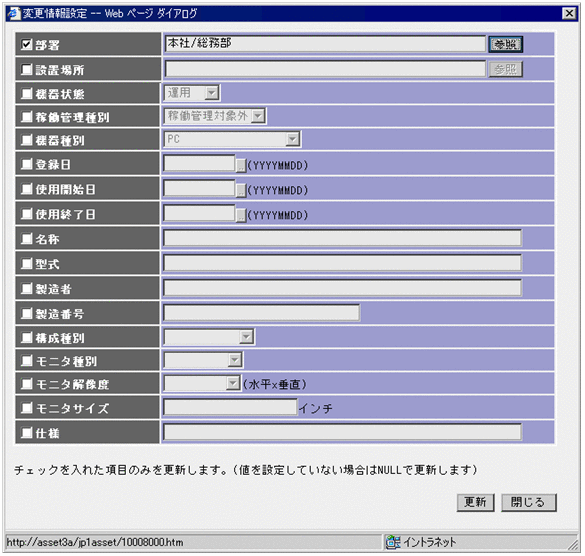Open calendar picker for 使用開始日
Viewport: 585px width, 556px height.
pos(241,190)
